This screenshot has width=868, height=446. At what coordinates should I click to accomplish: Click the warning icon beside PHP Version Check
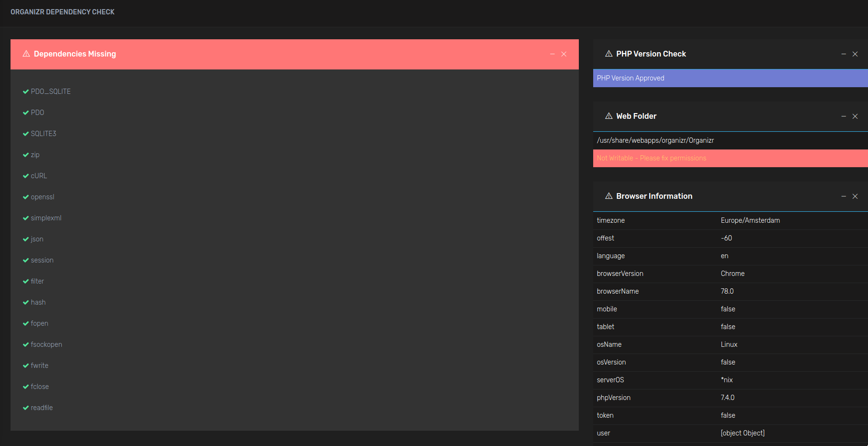click(609, 54)
